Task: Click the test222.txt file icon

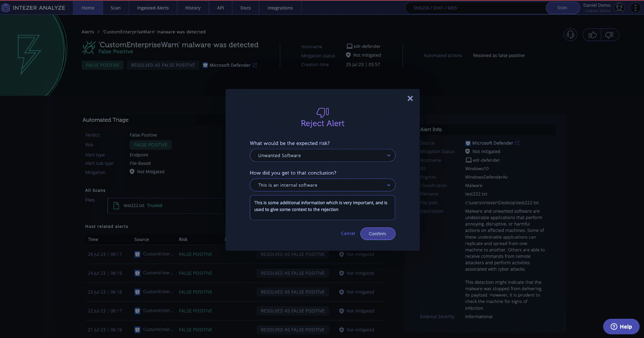Action: tap(116, 206)
